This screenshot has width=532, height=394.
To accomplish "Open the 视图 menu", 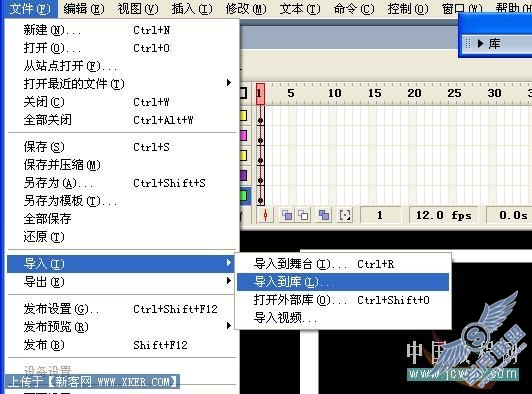I will coord(138,8).
